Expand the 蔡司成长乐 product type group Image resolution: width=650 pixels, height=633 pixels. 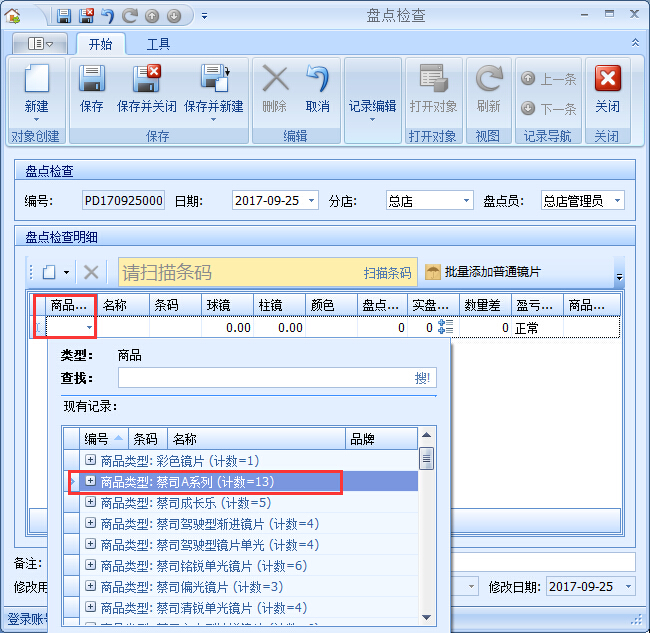90,503
